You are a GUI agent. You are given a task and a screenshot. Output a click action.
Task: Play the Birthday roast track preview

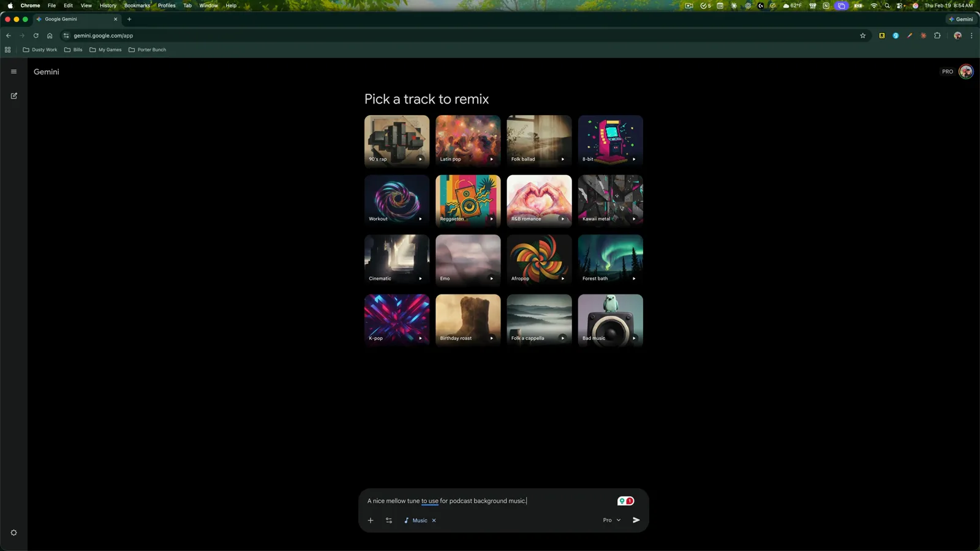(x=491, y=338)
